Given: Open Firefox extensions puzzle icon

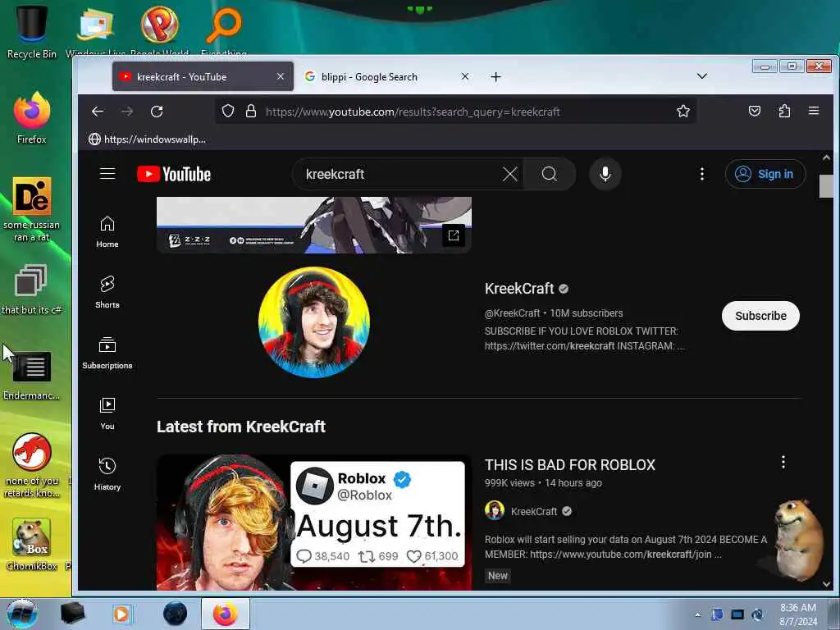Looking at the screenshot, I should pyautogui.click(x=784, y=111).
